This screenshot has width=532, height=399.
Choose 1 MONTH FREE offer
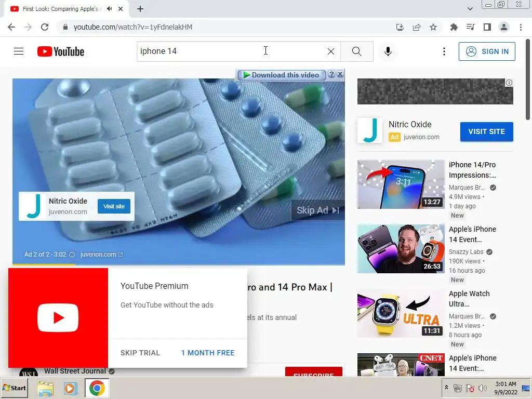[x=208, y=353]
